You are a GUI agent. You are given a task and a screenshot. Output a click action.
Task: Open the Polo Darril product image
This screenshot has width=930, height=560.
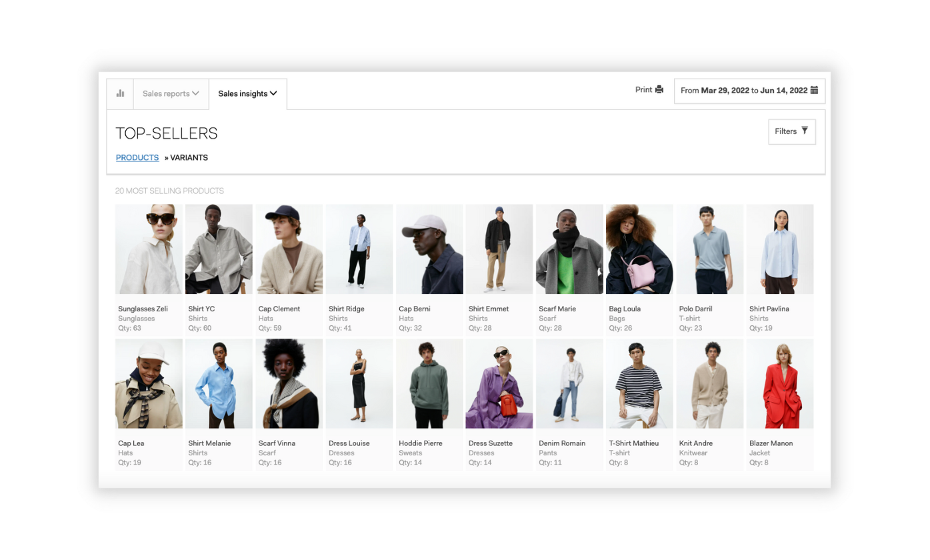710,249
